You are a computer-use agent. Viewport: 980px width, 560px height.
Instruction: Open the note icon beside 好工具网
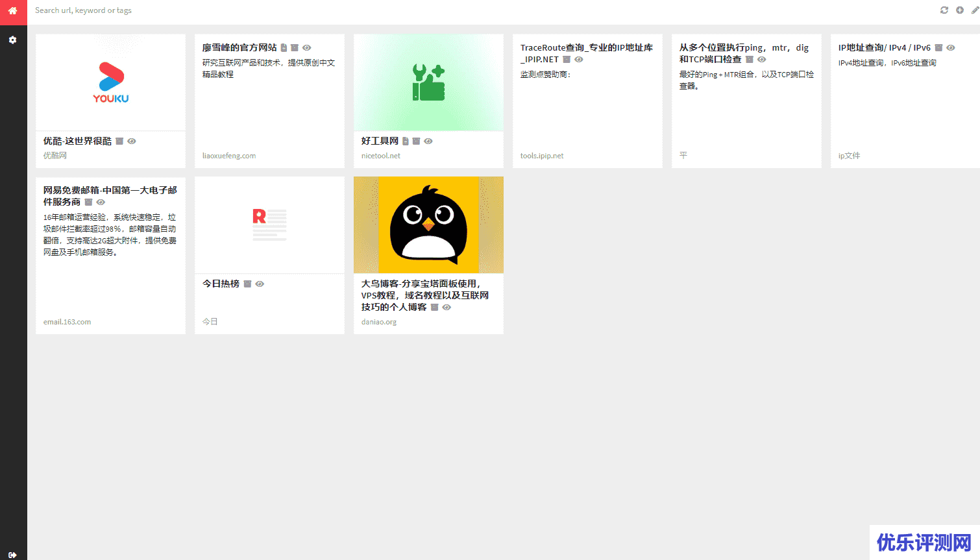(406, 141)
